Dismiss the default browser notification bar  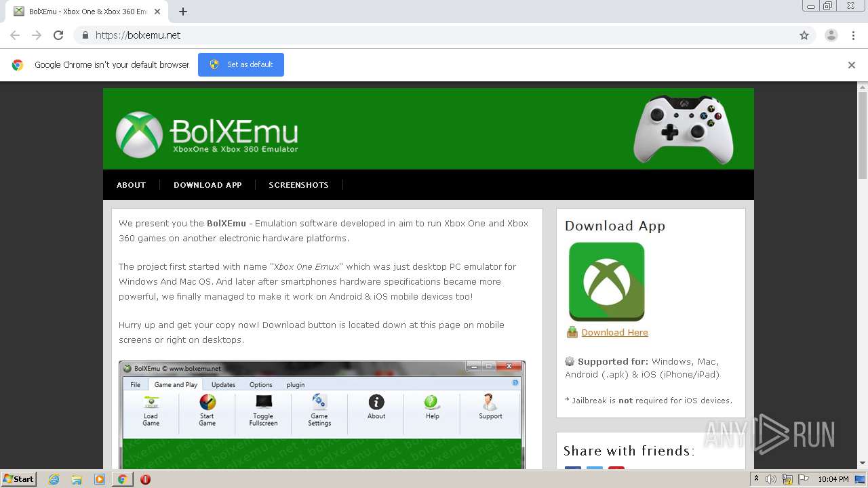coord(852,65)
